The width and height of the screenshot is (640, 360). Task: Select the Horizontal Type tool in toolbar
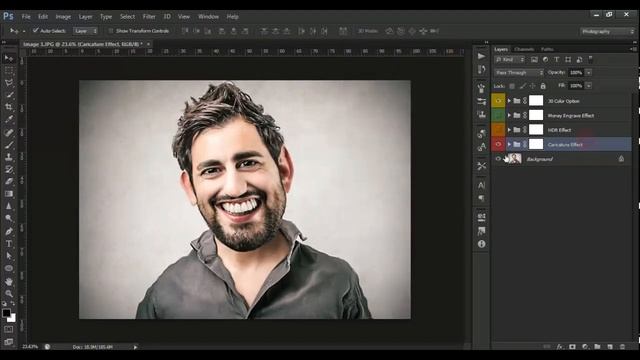(x=9, y=244)
